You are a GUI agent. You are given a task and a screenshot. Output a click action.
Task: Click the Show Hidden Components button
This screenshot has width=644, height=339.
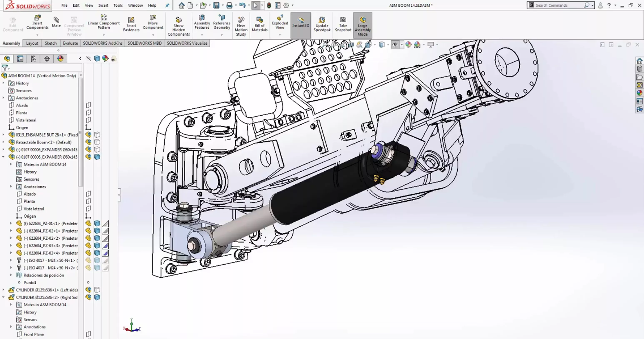[x=178, y=25]
